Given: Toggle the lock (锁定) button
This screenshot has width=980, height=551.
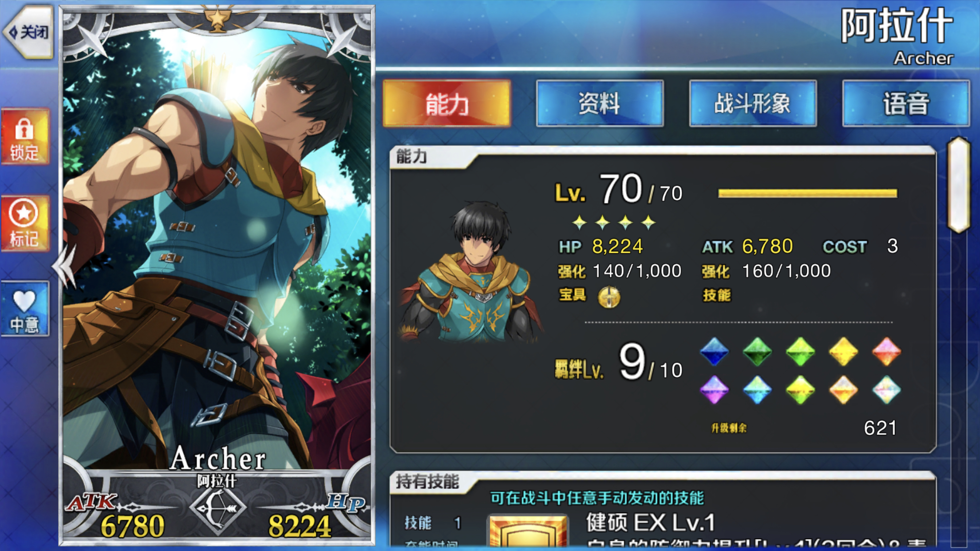Looking at the screenshot, I should coord(25,137).
